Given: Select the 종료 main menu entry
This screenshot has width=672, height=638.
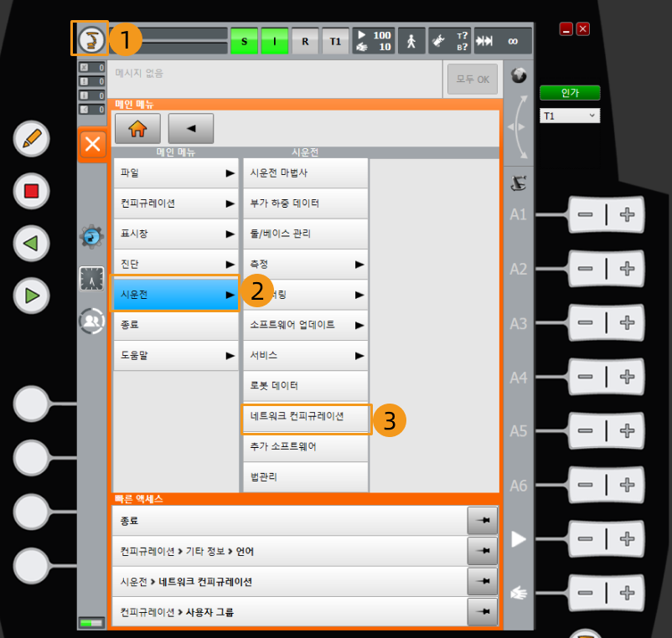Looking at the screenshot, I should coord(176,325).
